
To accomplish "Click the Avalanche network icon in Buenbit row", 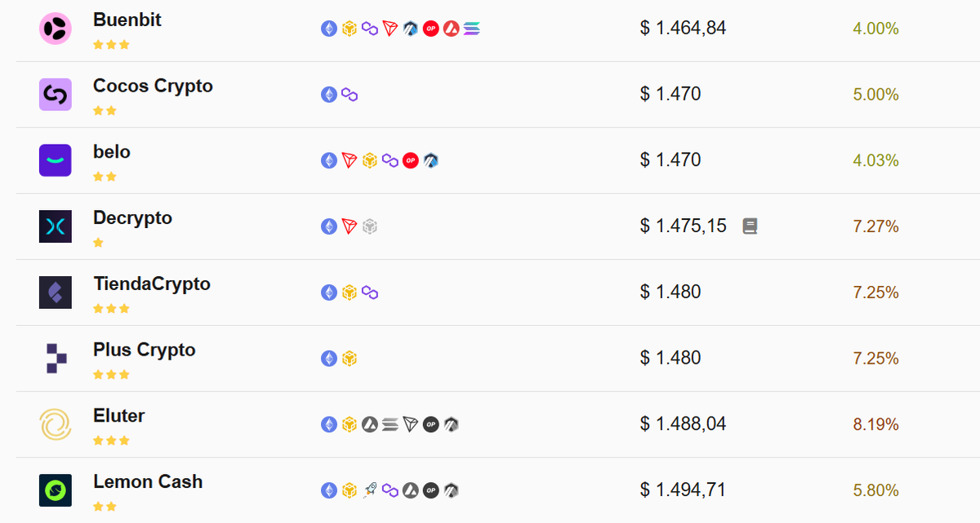I will point(452,29).
